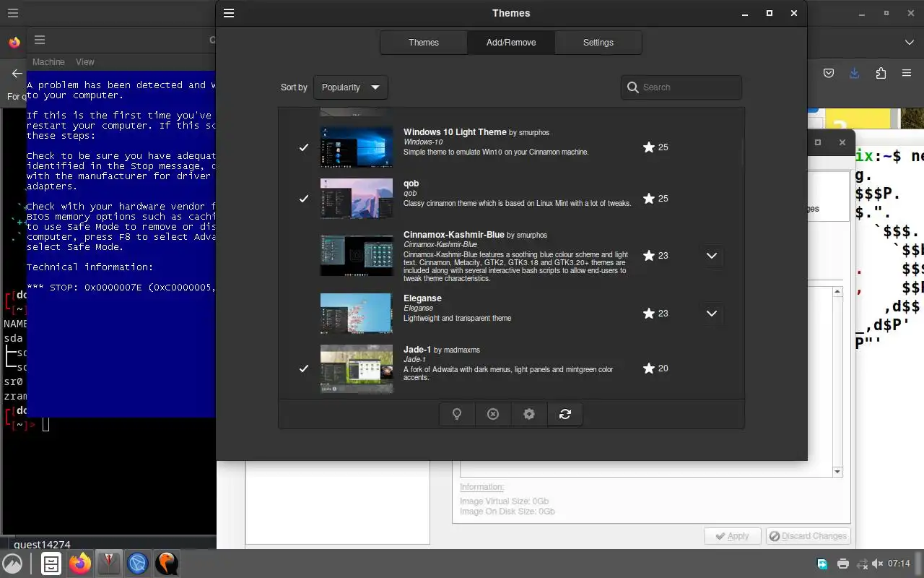Image resolution: width=924 pixels, height=578 pixels.
Task: Toggle checkmark for Windows 10 Light Theme
Action: (304, 147)
